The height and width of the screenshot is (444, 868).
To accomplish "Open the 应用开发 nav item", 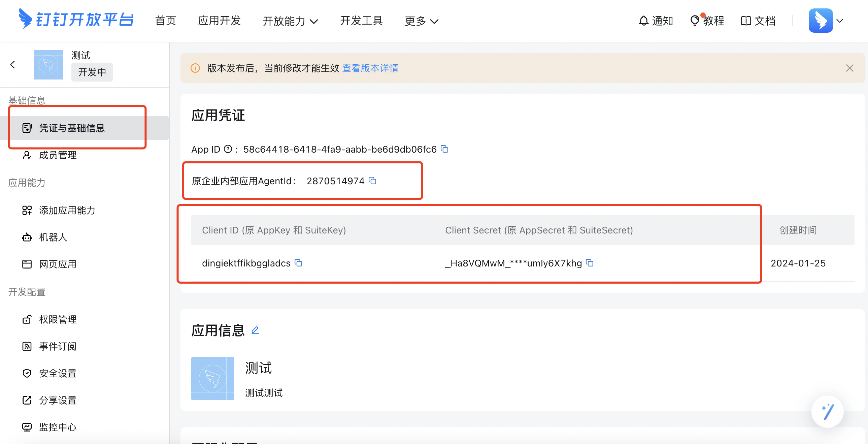I will pos(220,21).
